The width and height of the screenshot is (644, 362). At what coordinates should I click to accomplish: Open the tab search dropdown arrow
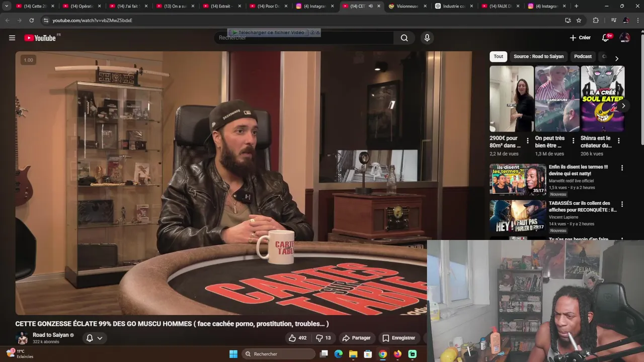[x=7, y=6]
